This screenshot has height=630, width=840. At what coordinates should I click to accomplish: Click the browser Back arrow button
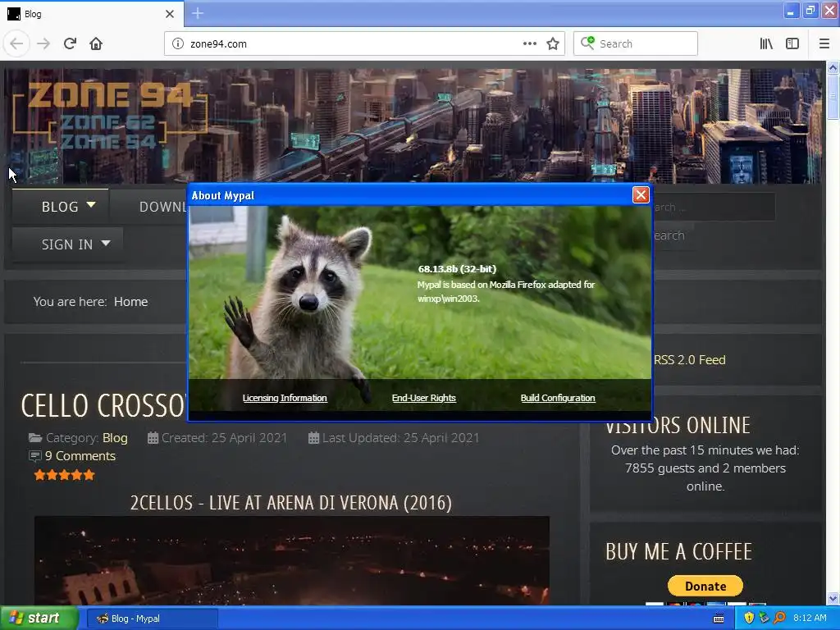point(16,44)
